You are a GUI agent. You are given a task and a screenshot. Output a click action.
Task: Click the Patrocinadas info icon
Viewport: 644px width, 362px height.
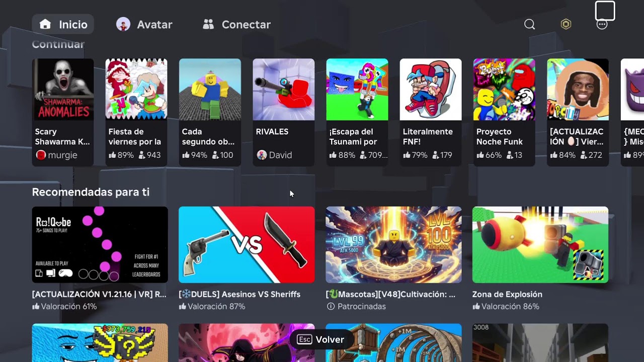(331, 307)
